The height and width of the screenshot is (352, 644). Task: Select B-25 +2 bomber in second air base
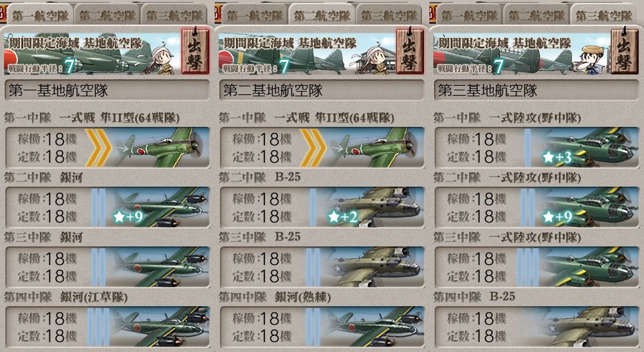coord(322,207)
